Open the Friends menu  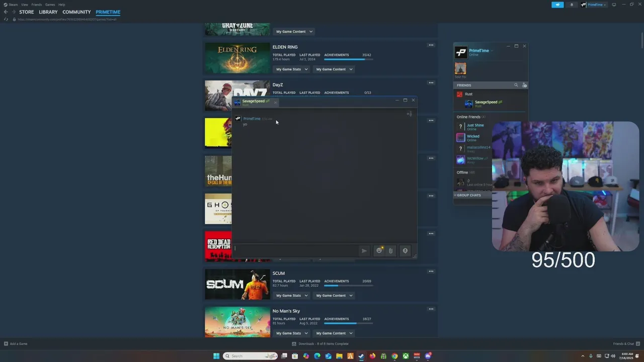(x=37, y=5)
